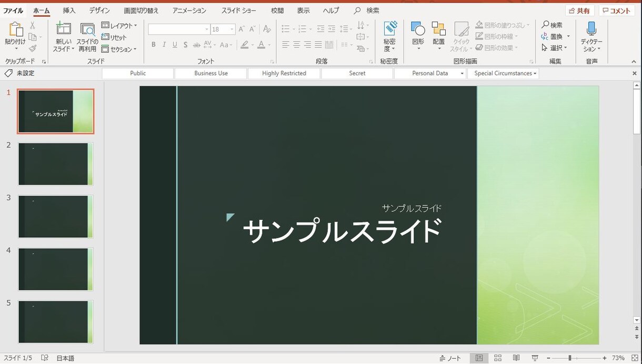Open Personal Data sensitivity dropdown arrow

(462, 74)
